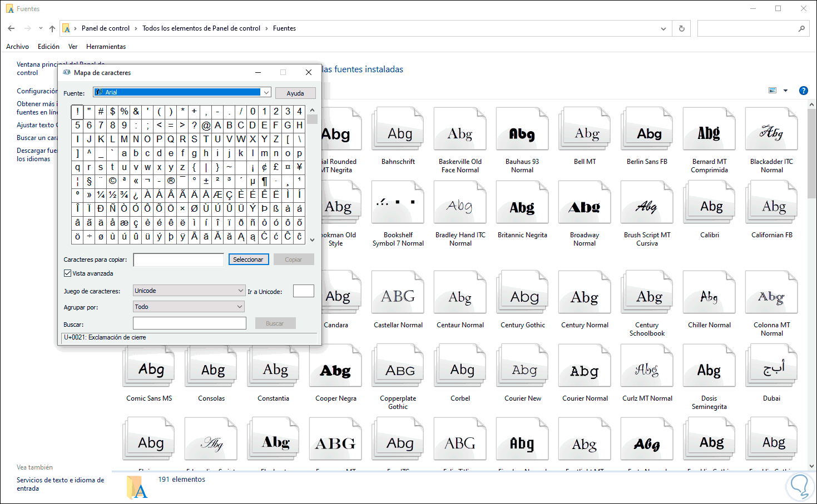Go up one folder level arrow

tap(52, 28)
